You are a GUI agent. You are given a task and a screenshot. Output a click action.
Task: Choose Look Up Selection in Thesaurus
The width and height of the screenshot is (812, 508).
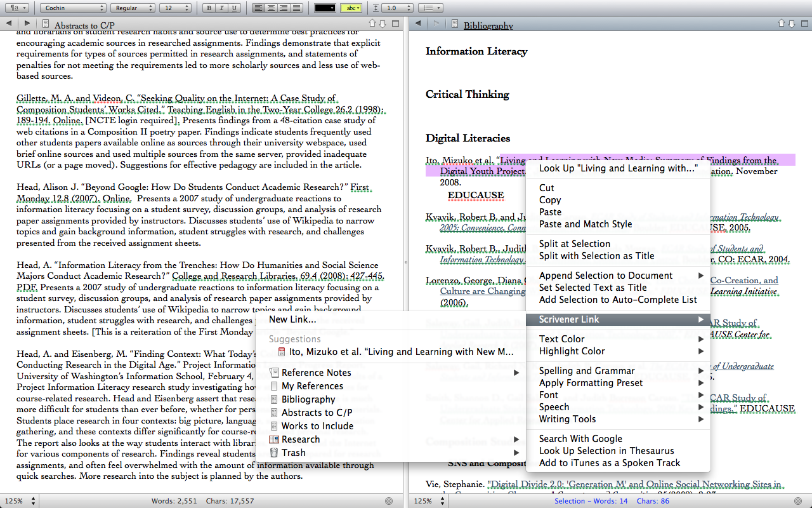pyautogui.click(x=619, y=451)
